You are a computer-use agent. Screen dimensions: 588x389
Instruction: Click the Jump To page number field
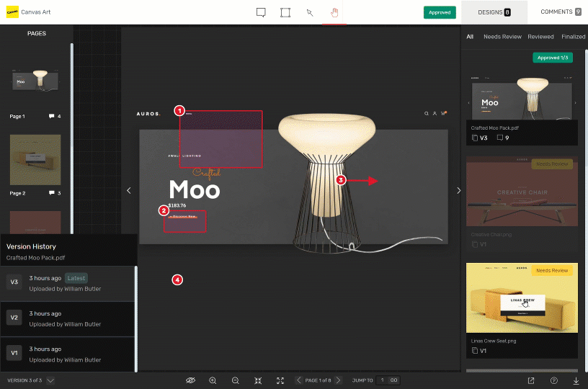383,380
